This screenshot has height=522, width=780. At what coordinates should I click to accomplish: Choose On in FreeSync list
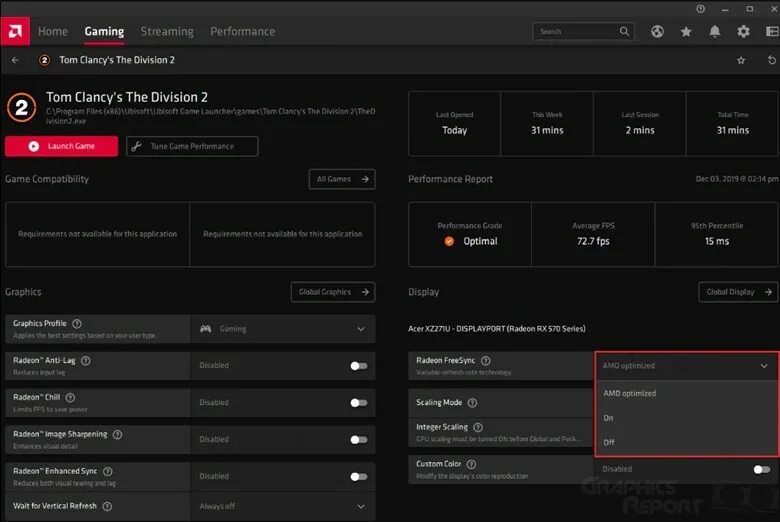pyautogui.click(x=686, y=418)
